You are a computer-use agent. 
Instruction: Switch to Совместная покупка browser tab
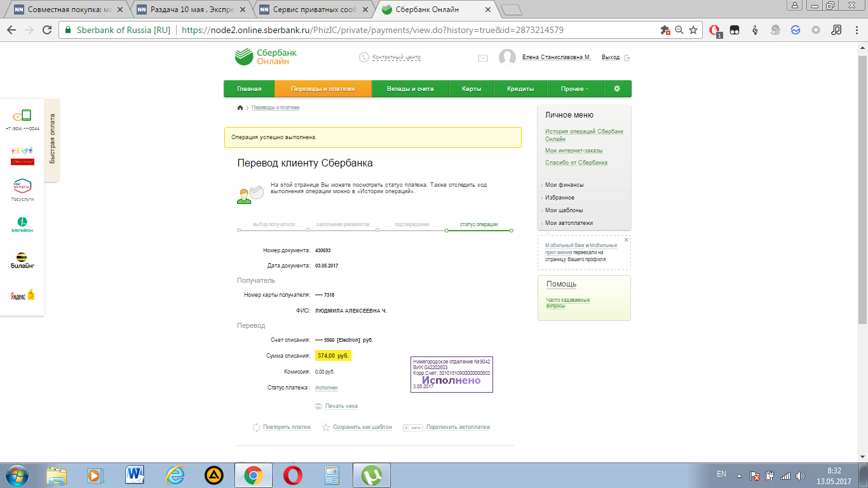[68, 10]
